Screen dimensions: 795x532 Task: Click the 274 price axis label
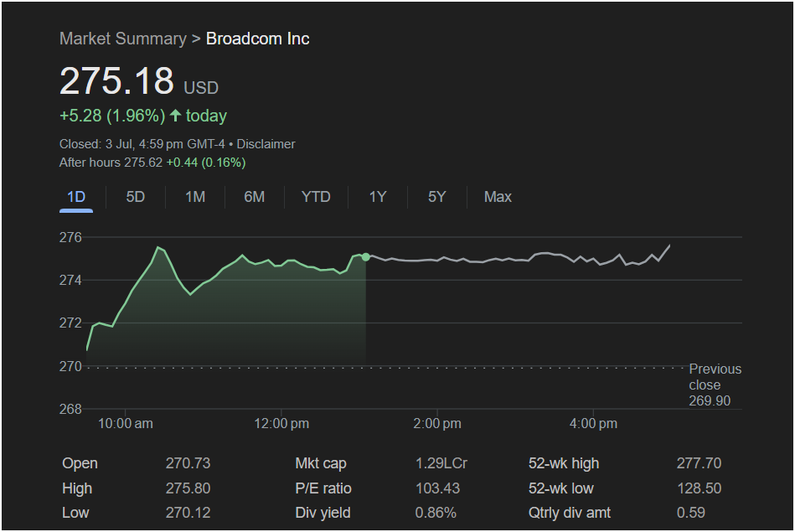coord(70,280)
